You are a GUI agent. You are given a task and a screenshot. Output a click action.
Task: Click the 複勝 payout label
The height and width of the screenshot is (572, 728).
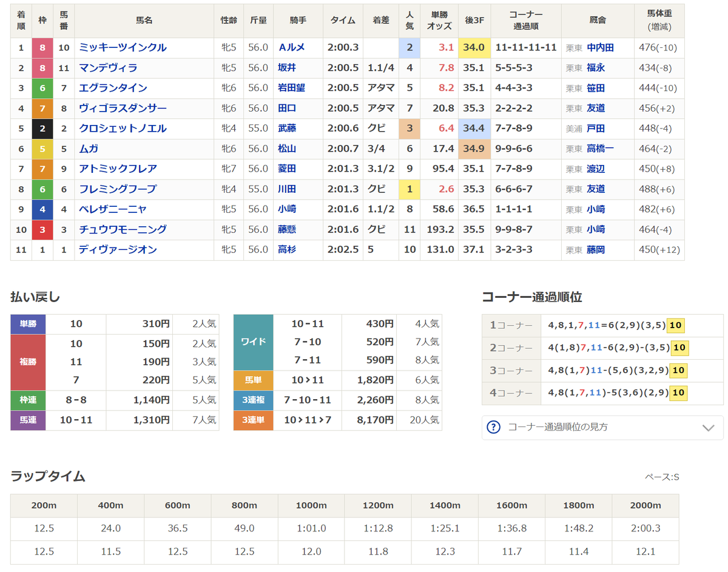[28, 362]
